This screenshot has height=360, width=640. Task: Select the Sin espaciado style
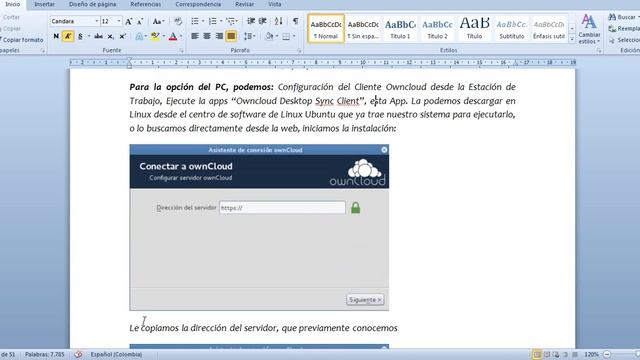[x=363, y=29]
